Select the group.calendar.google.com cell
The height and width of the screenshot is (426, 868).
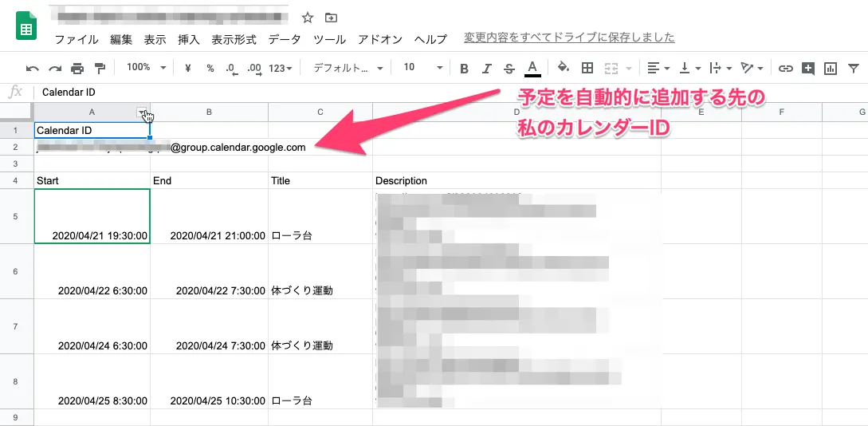(92, 148)
